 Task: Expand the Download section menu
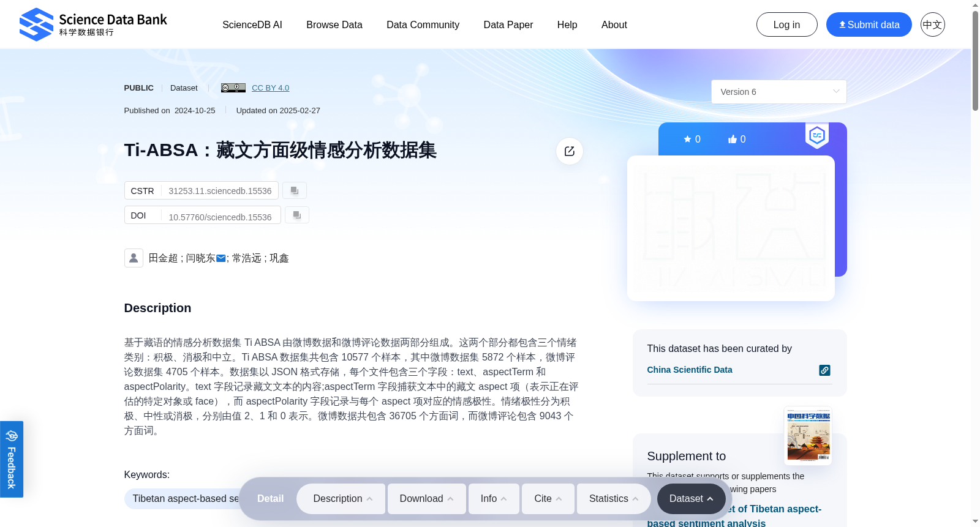click(426, 499)
